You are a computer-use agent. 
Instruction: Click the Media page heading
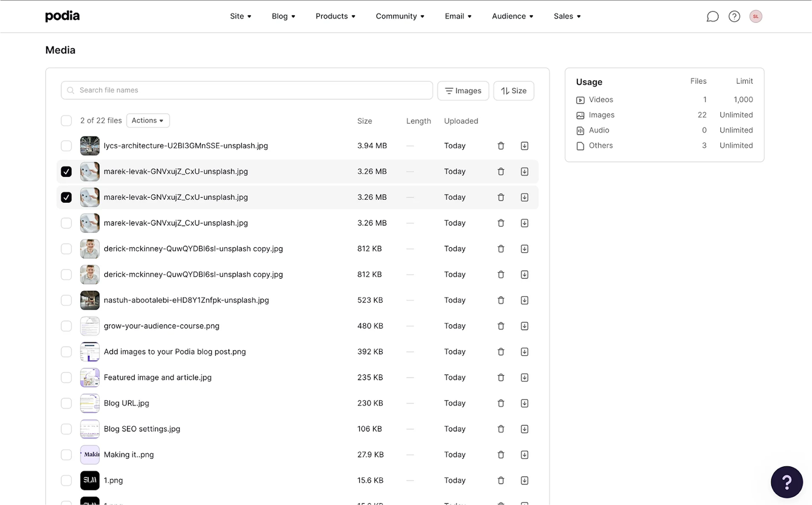pyautogui.click(x=60, y=50)
